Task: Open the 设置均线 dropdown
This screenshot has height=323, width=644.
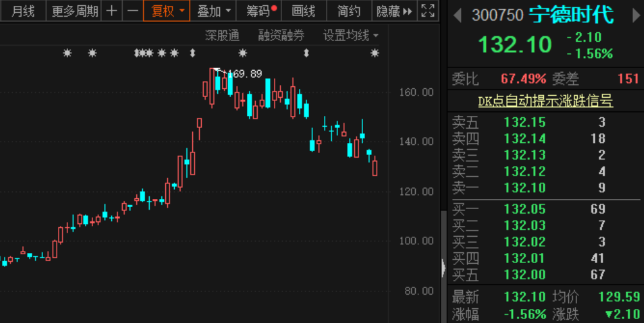Action: (350, 35)
